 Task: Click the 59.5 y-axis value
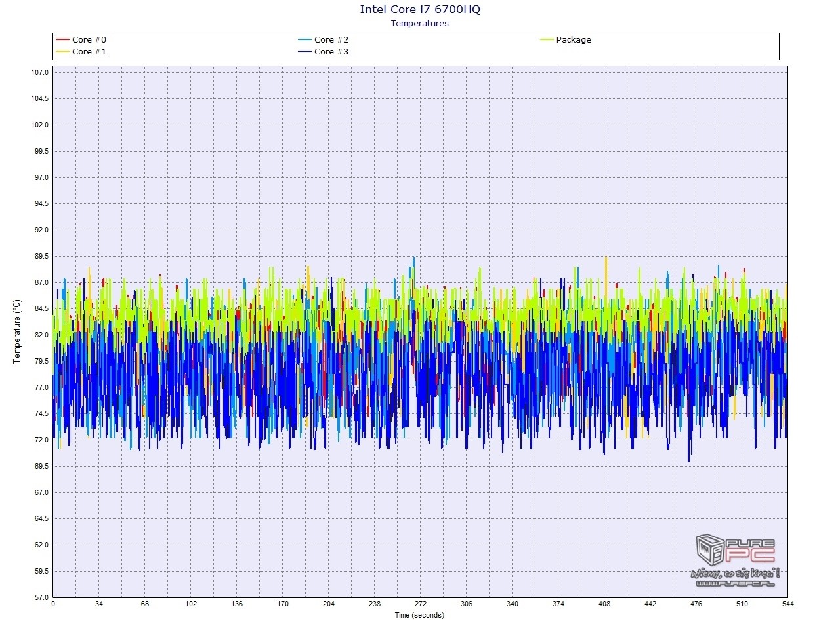pos(41,571)
